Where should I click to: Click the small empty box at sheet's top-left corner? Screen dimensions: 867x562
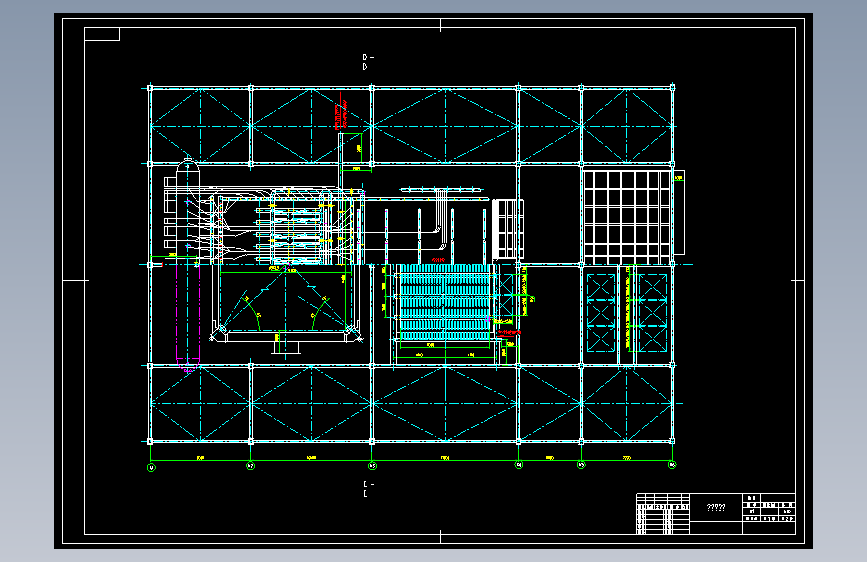click(102, 34)
